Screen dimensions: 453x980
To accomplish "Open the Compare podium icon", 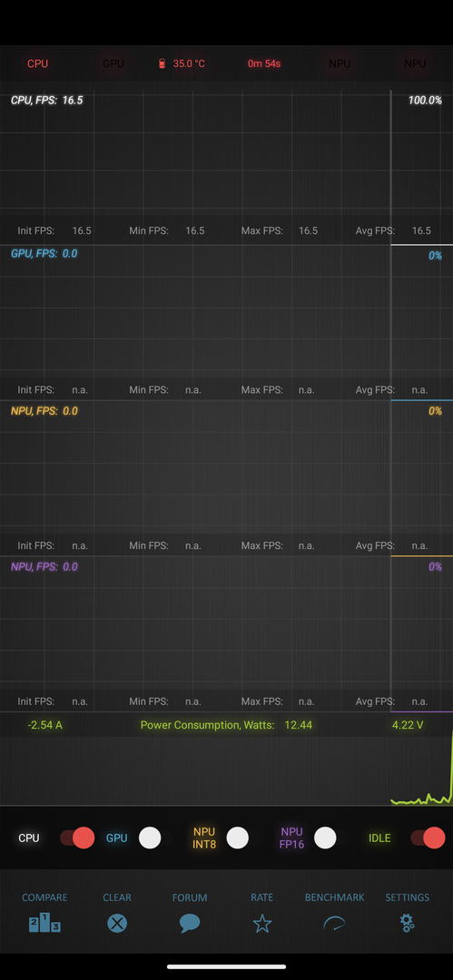I will pyautogui.click(x=44, y=923).
